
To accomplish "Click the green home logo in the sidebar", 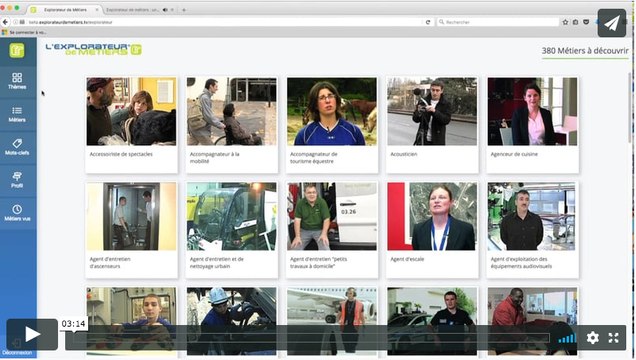I will (x=17, y=50).
